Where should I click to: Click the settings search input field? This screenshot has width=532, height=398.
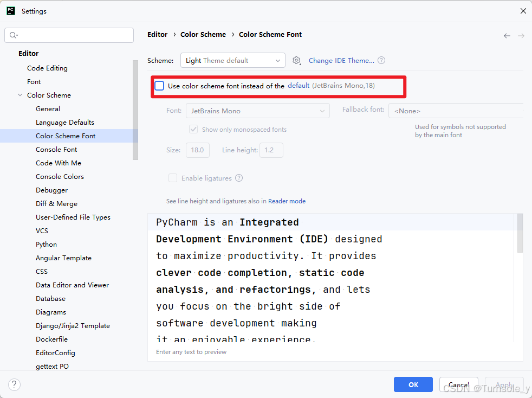(x=69, y=35)
